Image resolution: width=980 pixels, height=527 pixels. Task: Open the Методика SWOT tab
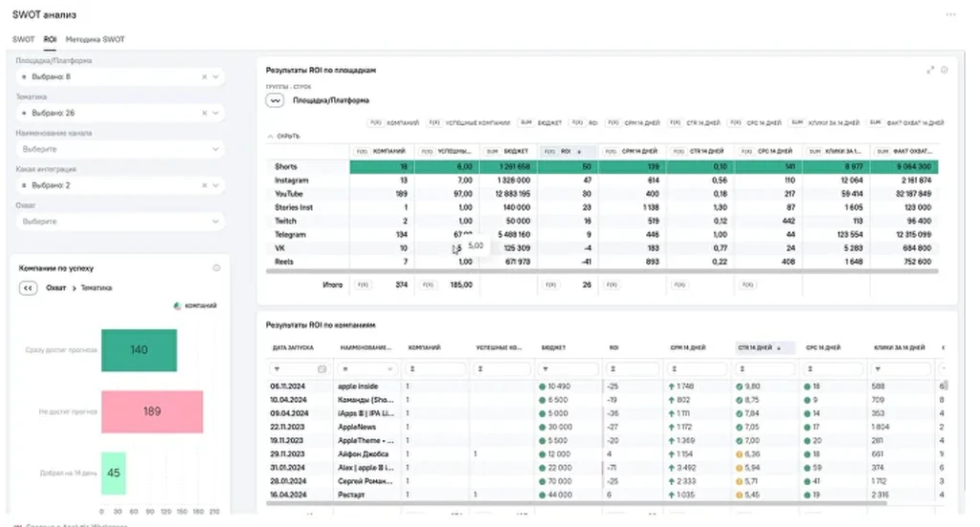pyautogui.click(x=95, y=40)
